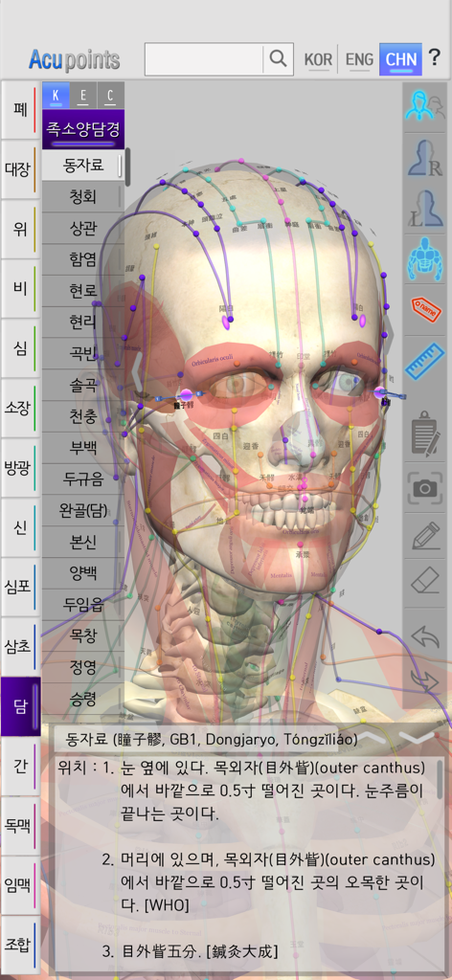Select 곡빈 in the point list
This screenshot has height=980, width=452.
click(x=82, y=353)
